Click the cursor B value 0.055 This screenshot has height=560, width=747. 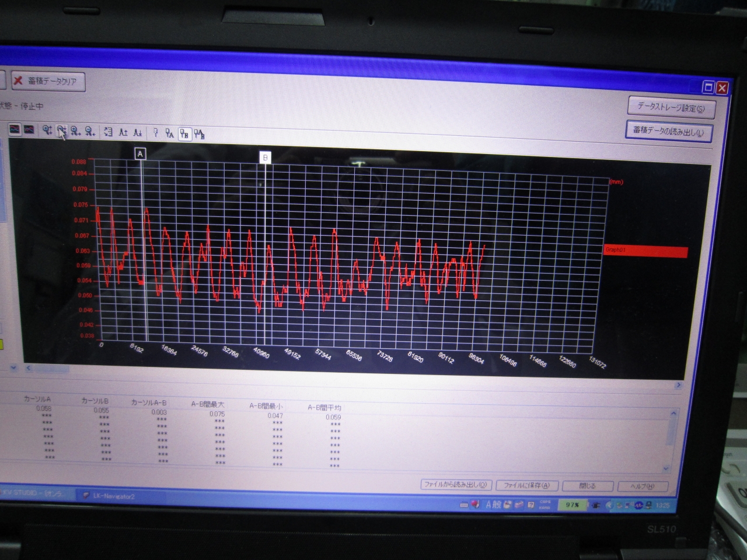point(102,410)
